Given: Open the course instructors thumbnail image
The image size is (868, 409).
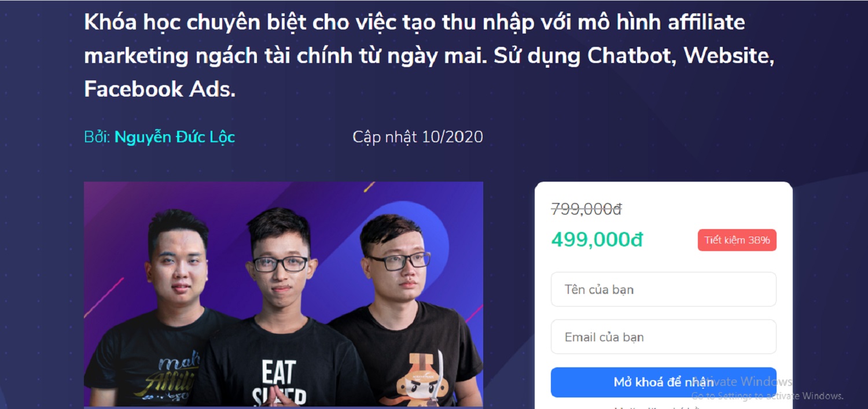Looking at the screenshot, I should [284, 294].
